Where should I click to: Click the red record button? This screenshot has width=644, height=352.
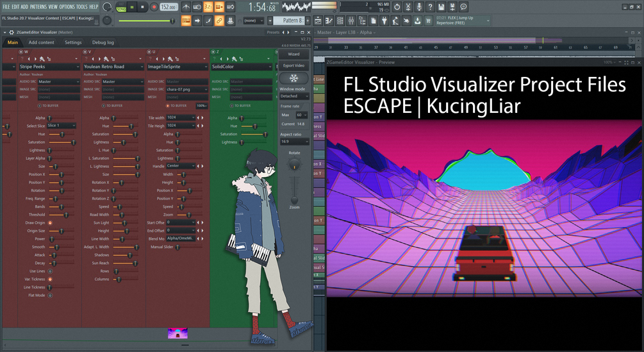tap(154, 7)
